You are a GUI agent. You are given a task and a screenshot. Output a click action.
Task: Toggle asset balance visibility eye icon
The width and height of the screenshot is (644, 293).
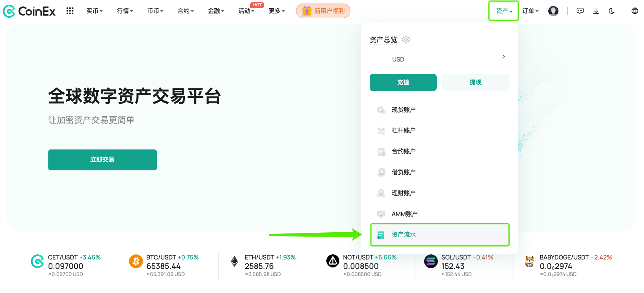pyautogui.click(x=406, y=39)
